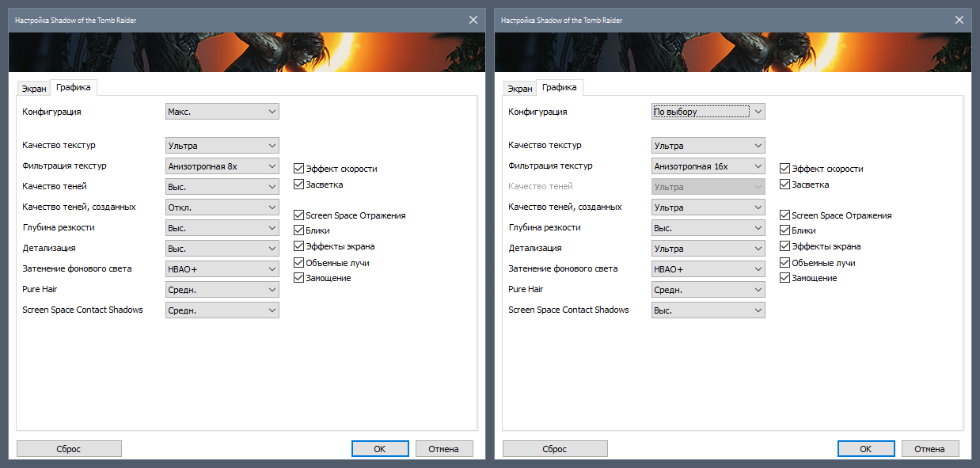Image resolution: width=980 pixels, height=468 pixels.
Task: Toggle Блики checkbox in left window
Action: 298,230
